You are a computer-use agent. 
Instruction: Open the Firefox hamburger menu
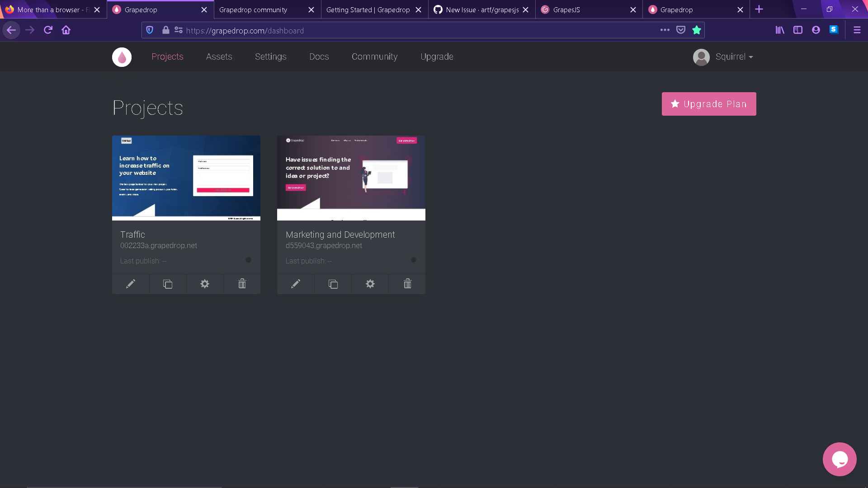point(857,30)
